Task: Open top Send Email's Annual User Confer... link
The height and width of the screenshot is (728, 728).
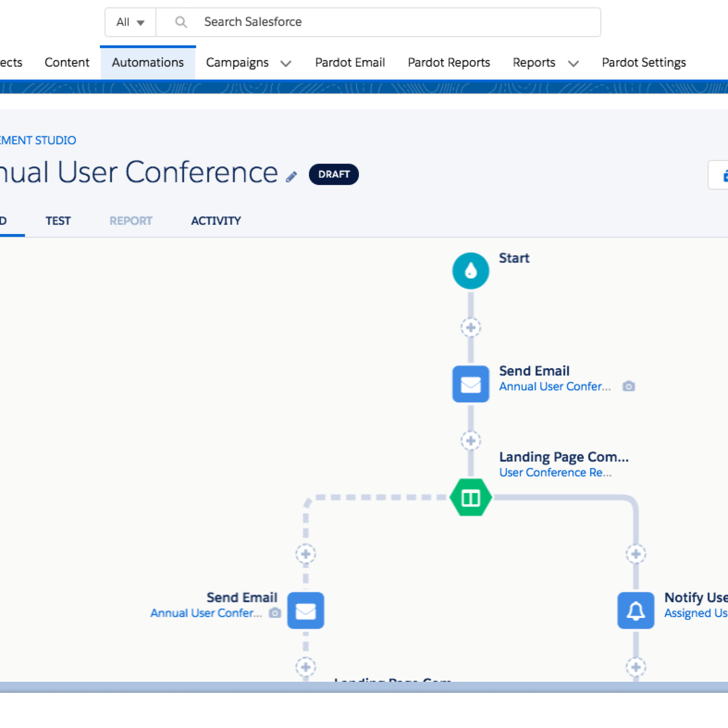Action: click(x=555, y=386)
